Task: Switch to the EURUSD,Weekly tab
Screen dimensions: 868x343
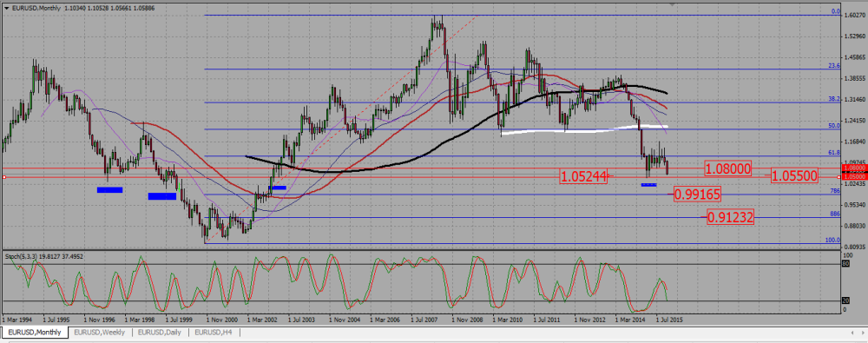Action: 99,332
